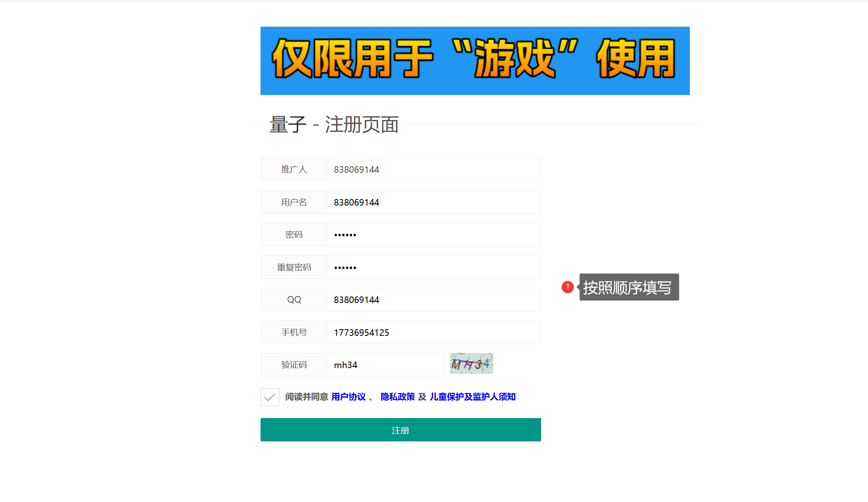Click the QQ number field
This screenshot has height=502, width=868.
pyautogui.click(x=433, y=300)
